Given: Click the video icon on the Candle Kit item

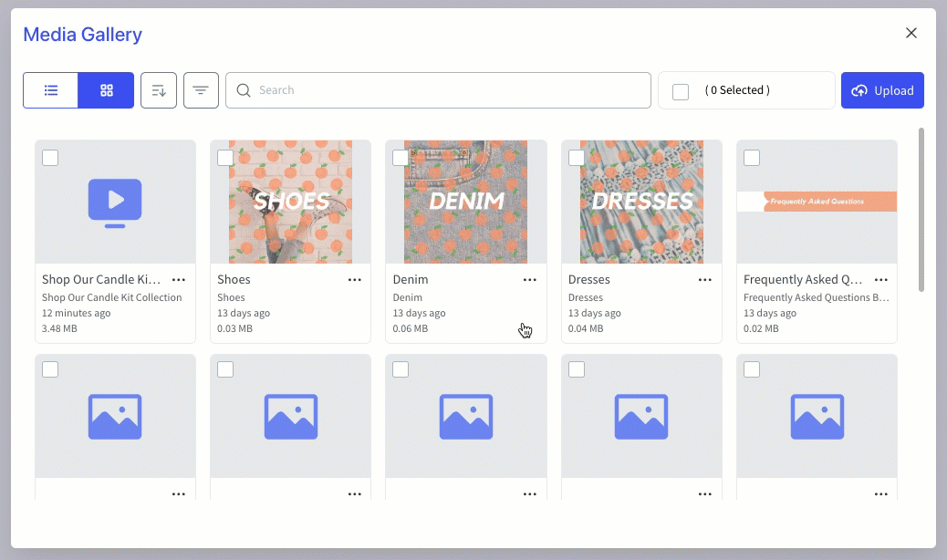Looking at the screenshot, I should pyautogui.click(x=115, y=202).
